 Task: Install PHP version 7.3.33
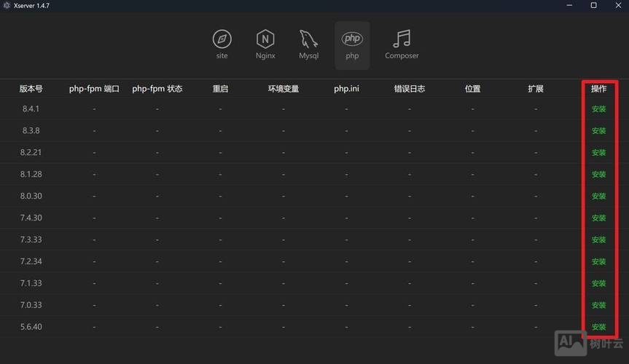[598, 240]
